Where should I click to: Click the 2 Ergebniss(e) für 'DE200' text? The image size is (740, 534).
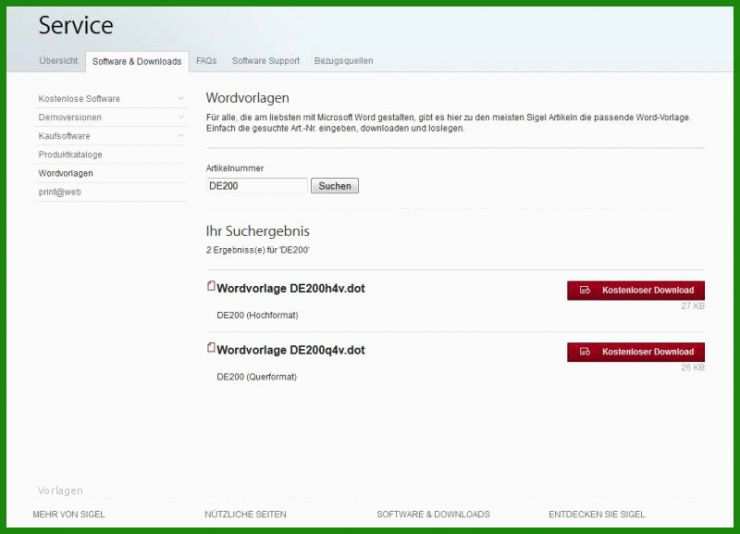[258, 250]
